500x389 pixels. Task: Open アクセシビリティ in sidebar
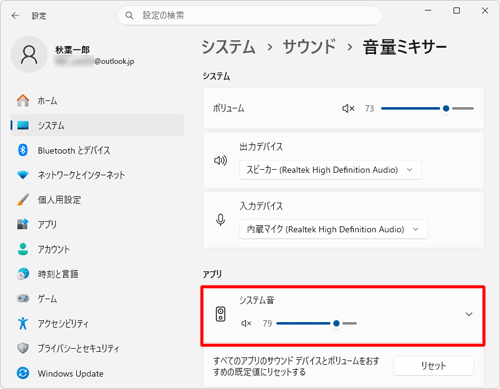(97, 323)
